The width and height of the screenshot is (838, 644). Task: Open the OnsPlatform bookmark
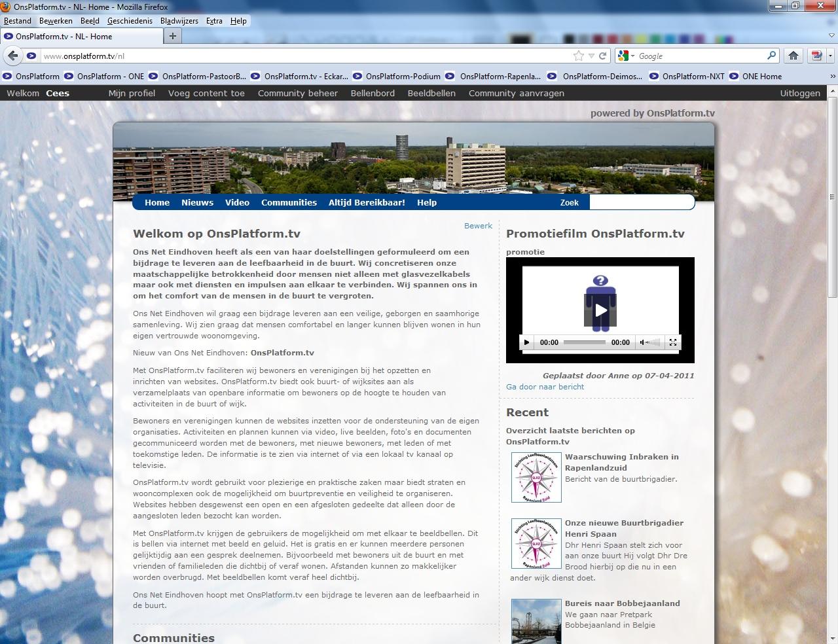point(31,77)
